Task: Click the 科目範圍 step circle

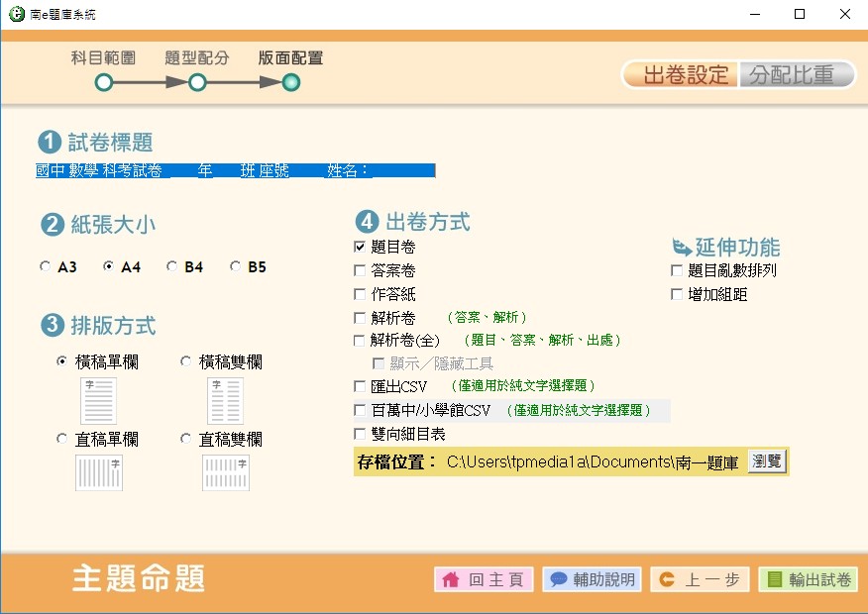Action: 103,83
